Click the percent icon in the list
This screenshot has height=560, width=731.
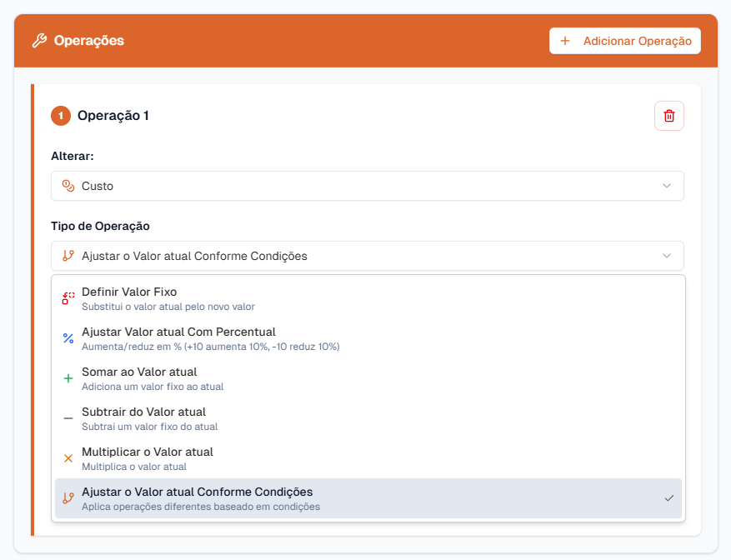tap(68, 338)
